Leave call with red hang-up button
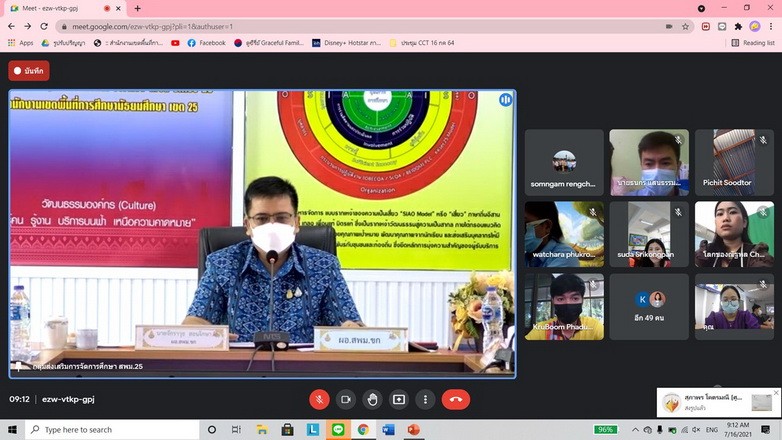This screenshot has height=440, width=782. click(x=456, y=399)
